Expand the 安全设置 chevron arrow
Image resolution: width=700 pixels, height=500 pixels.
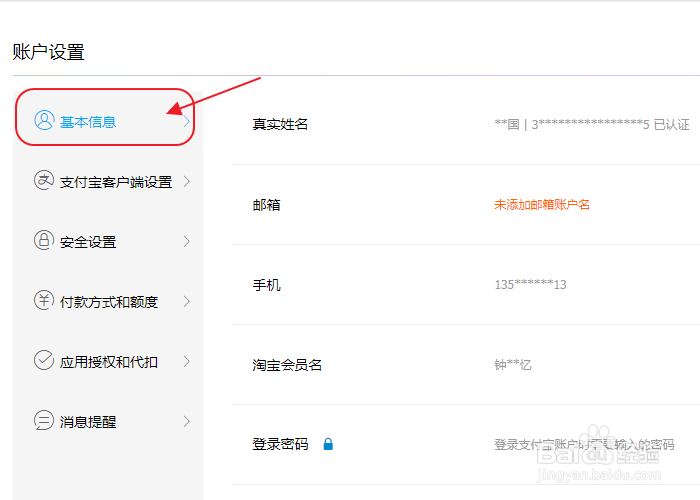coord(187,242)
